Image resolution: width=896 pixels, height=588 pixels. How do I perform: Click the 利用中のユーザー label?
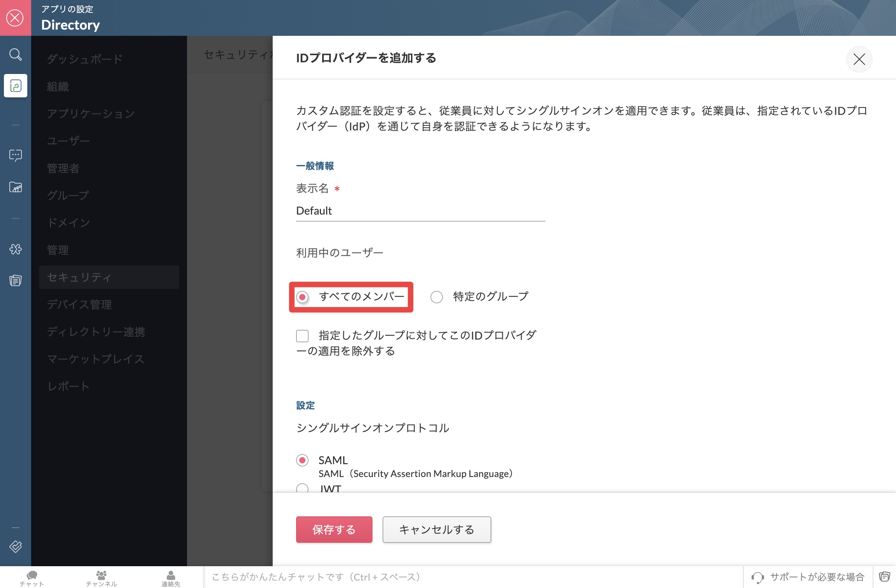point(340,253)
